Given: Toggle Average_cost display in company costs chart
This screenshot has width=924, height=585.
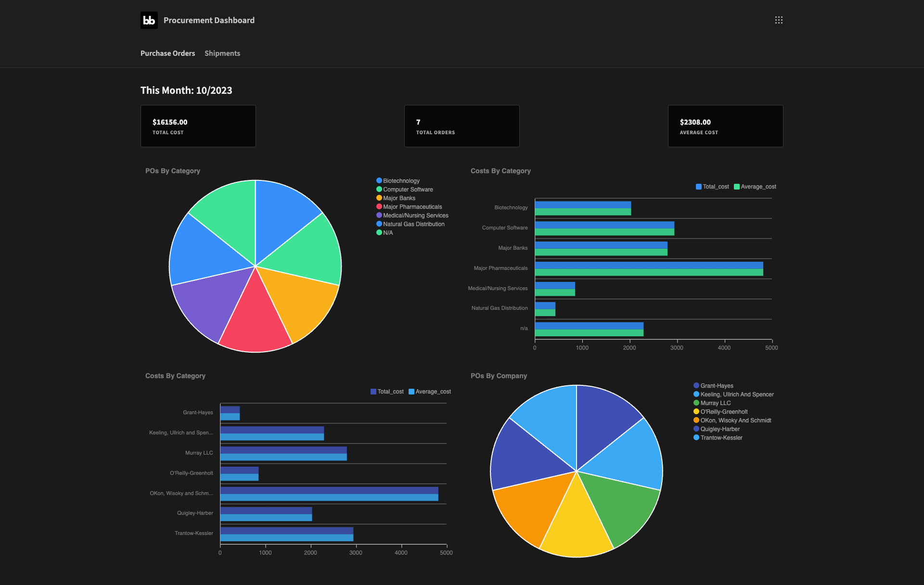Looking at the screenshot, I should (428, 391).
